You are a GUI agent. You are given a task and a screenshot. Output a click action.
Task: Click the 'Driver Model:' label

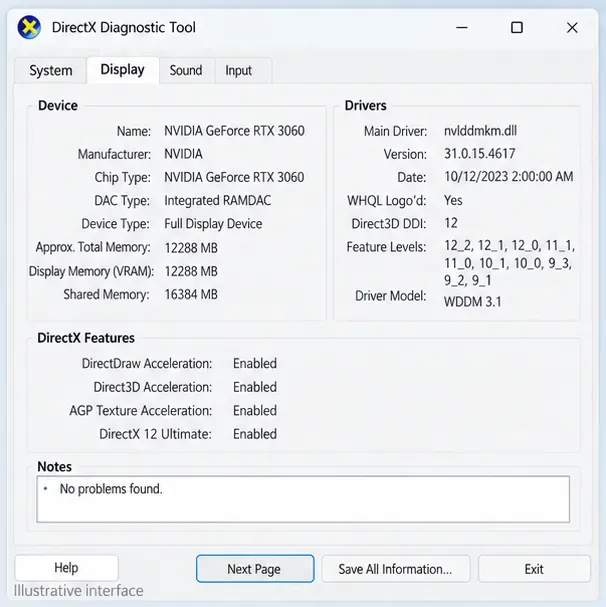[391, 296]
